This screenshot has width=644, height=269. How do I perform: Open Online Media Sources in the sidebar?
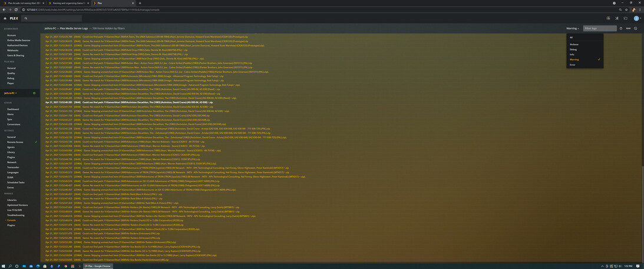pyautogui.click(x=18, y=40)
